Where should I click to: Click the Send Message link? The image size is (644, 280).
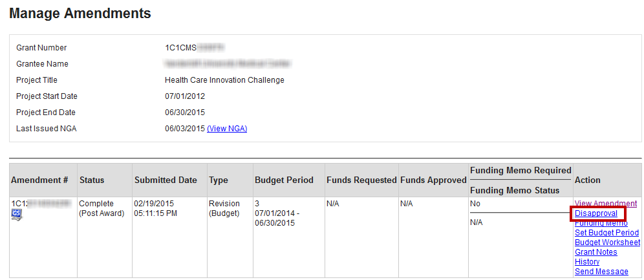[601, 272]
